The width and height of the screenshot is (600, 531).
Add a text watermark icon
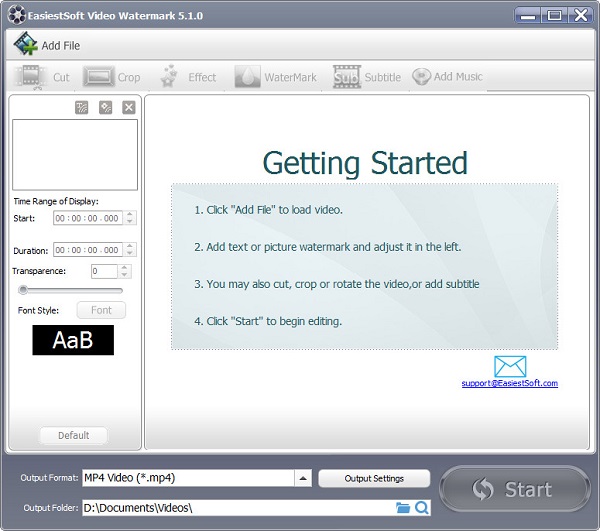pyautogui.click(x=82, y=108)
